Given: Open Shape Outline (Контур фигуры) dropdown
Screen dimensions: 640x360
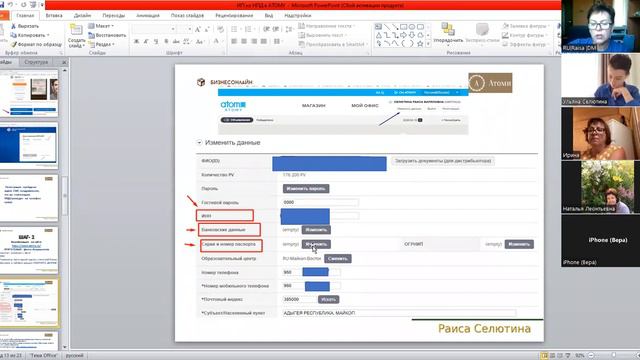Looking at the screenshot, I should (x=526, y=35).
